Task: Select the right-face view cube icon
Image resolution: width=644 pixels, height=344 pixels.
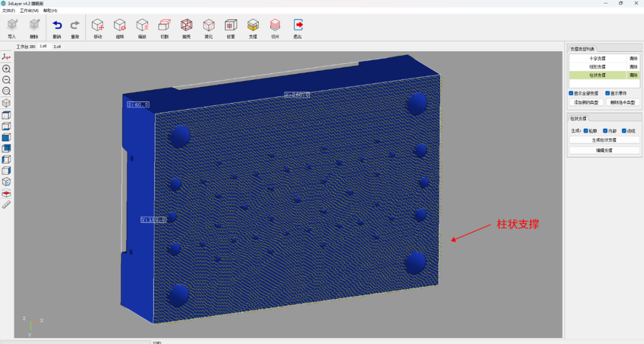Action: coord(6,171)
